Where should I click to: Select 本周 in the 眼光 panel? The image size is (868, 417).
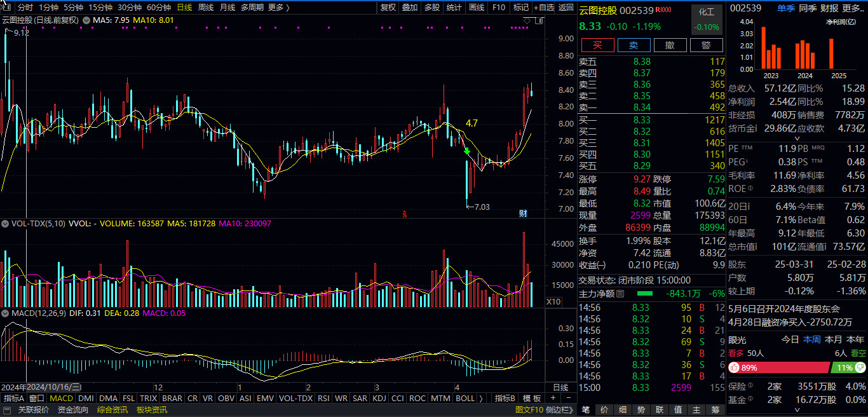[811, 339]
